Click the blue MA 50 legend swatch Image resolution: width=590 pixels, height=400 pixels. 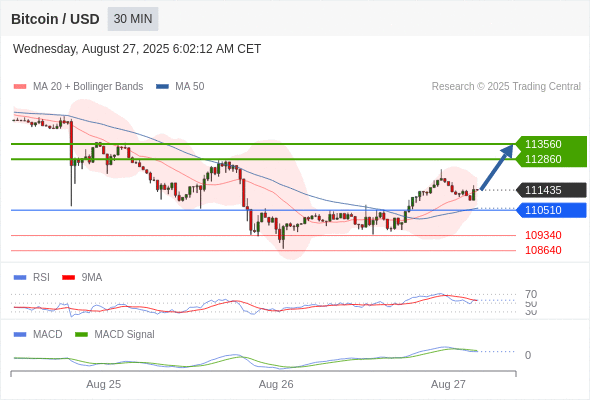(x=162, y=87)
